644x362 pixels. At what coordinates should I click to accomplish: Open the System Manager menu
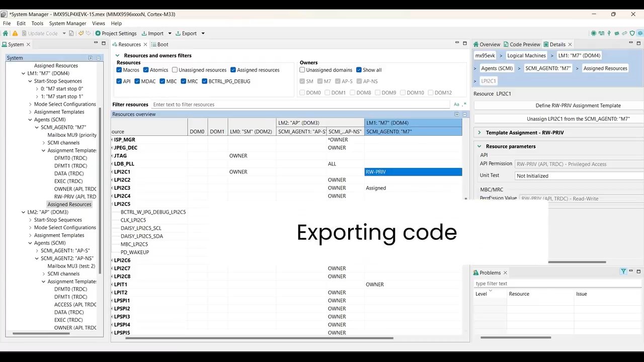[x=67, y=23]
